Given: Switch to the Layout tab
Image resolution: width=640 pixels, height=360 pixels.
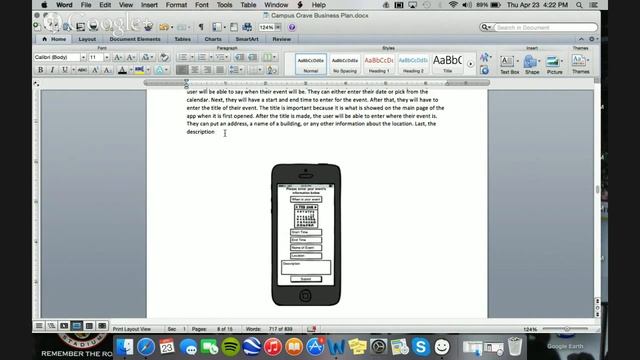Looking at the screenshot, I should (x=87, y=39).
